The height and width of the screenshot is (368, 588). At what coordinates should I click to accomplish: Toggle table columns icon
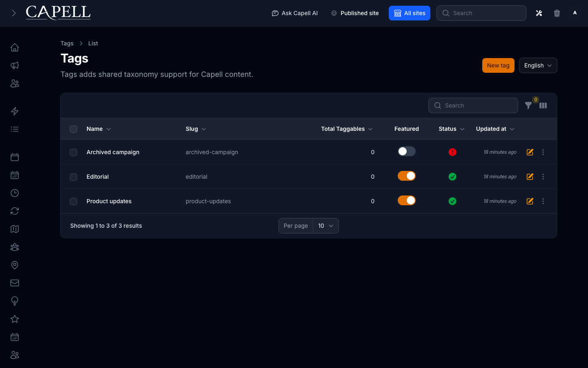click(x=543, y=105)
